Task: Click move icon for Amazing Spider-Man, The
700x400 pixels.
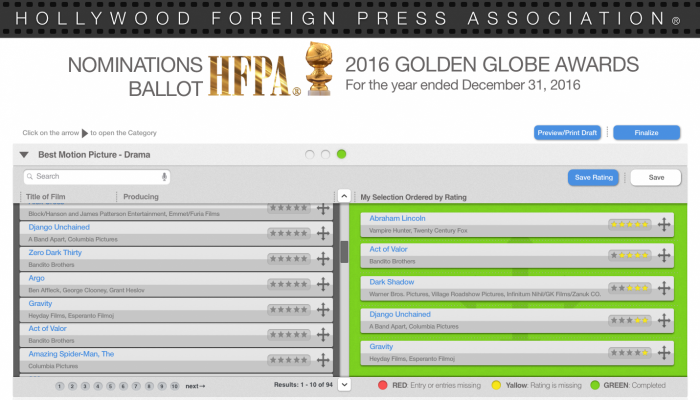Action: point(323,360)
